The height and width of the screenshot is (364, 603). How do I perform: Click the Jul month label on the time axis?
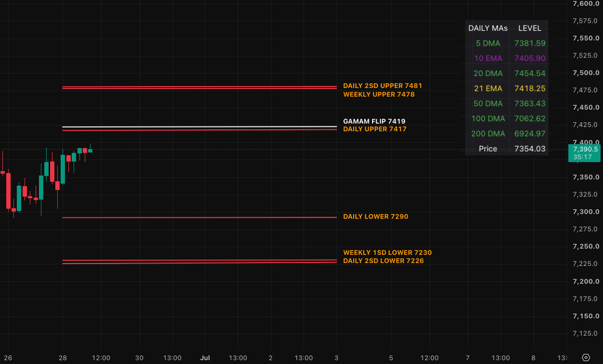(x=205, y=358)
